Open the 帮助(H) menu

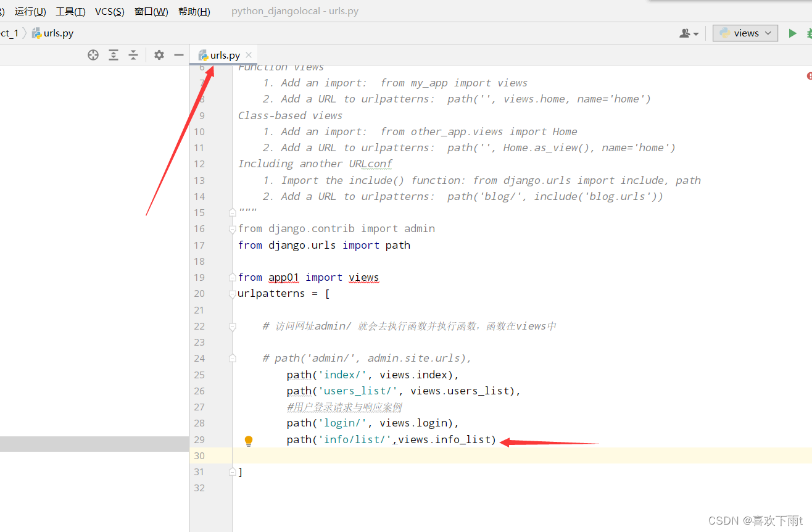click(x=194, y=11)
